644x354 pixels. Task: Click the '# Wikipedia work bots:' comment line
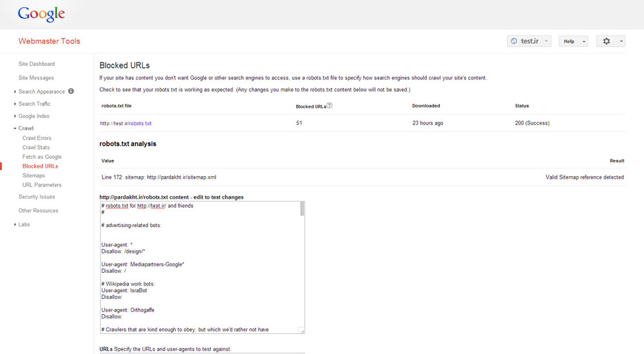[128, 284]
